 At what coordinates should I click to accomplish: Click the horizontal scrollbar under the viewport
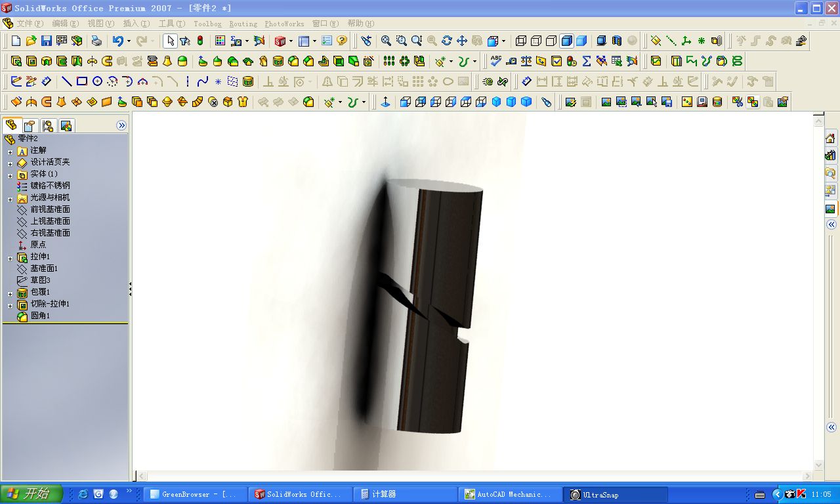coord(474,476)
